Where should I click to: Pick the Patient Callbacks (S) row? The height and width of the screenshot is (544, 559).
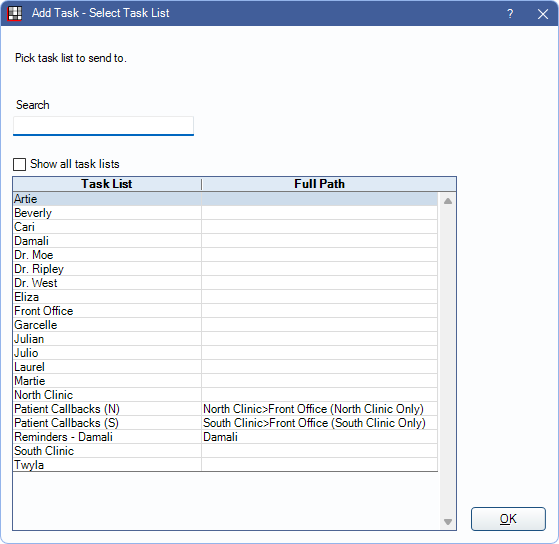[x=225, y=423]
